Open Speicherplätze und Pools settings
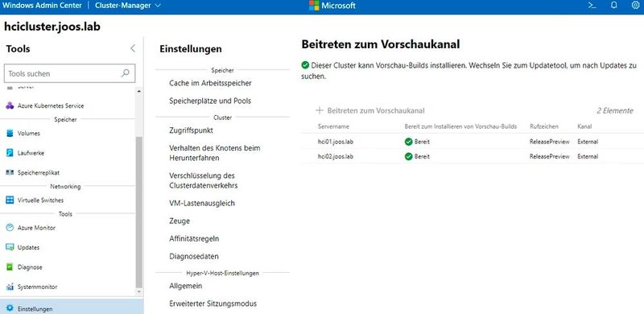The image size is (644, 314). (x=210, y=101)
